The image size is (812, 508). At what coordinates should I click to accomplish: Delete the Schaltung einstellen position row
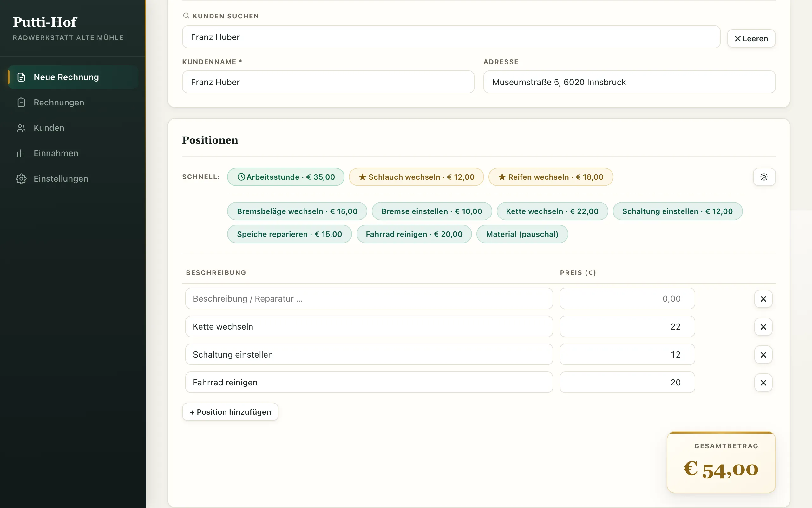pos(763,354)
